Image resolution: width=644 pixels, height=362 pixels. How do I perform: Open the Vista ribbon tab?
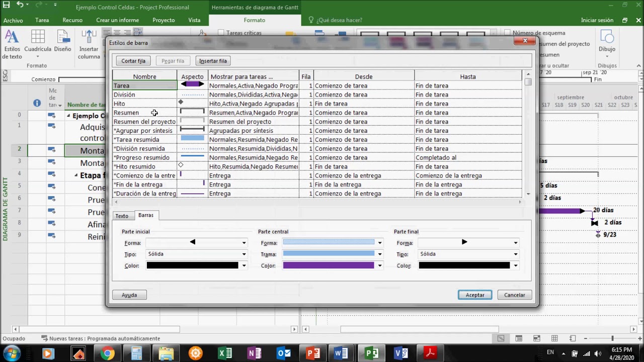194,20
